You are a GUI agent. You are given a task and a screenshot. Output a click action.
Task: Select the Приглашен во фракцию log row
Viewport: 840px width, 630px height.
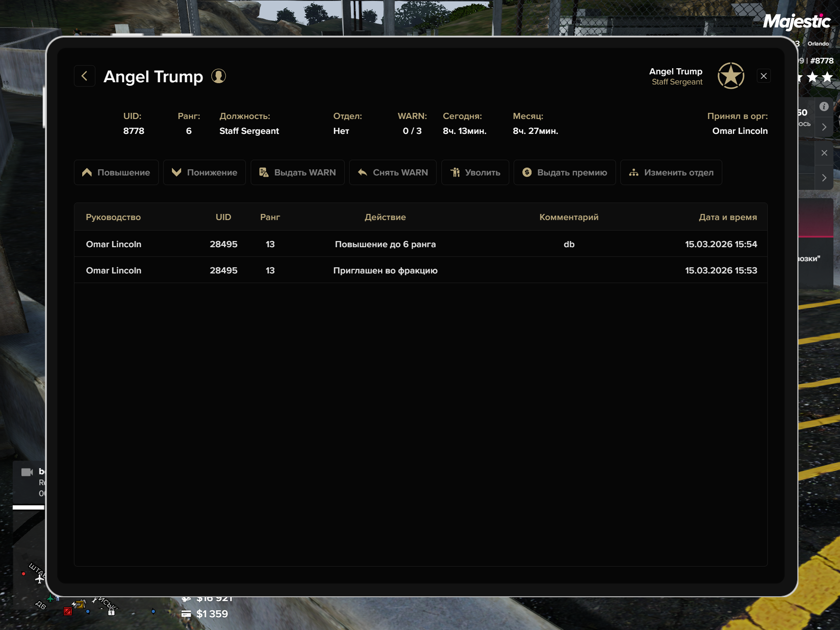pyautogui.click(x=385, y=270)
